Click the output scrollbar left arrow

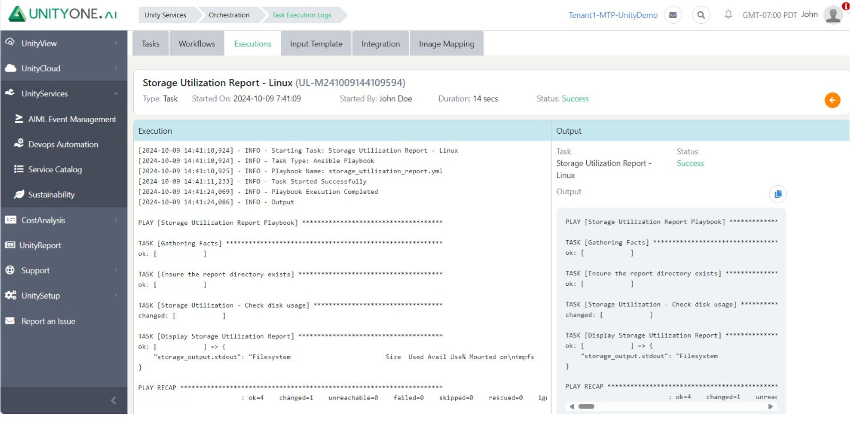point(571,406)
